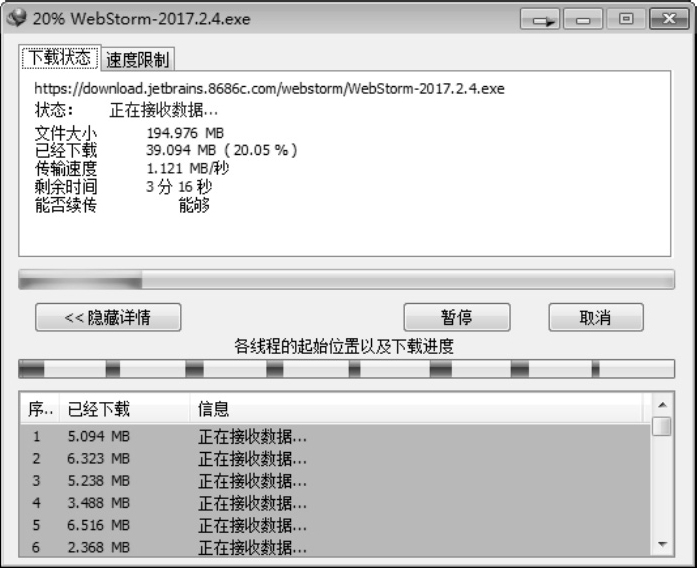Open the 速度限制 tab
The width and height of the screenshot is (697, 568).
pyautogui.click(x=138, y=60)
